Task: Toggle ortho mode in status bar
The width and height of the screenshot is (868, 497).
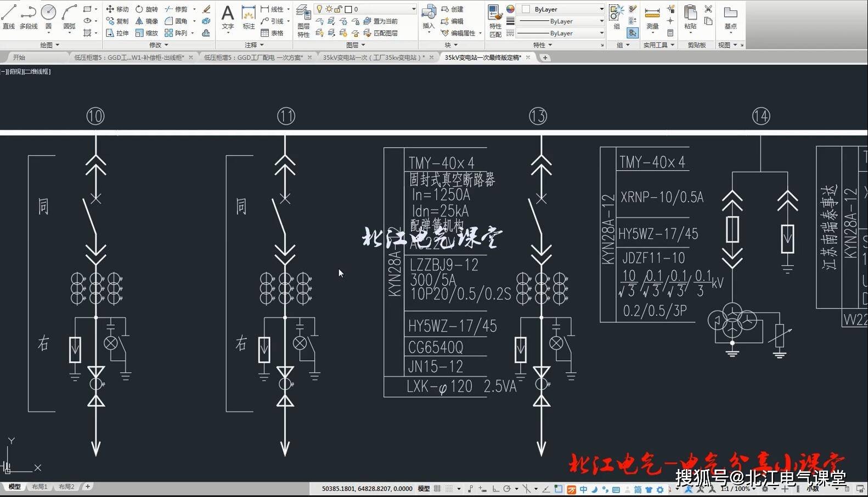Action: pos(495,488)
